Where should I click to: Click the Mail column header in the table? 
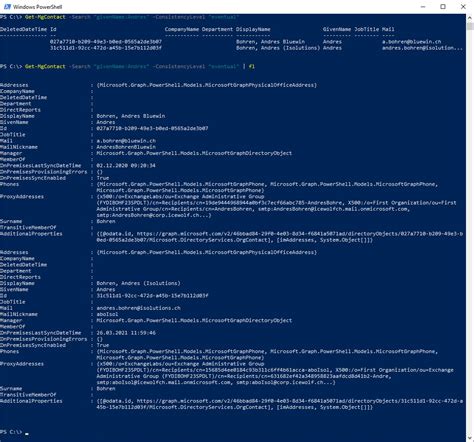tap(388, 29)
